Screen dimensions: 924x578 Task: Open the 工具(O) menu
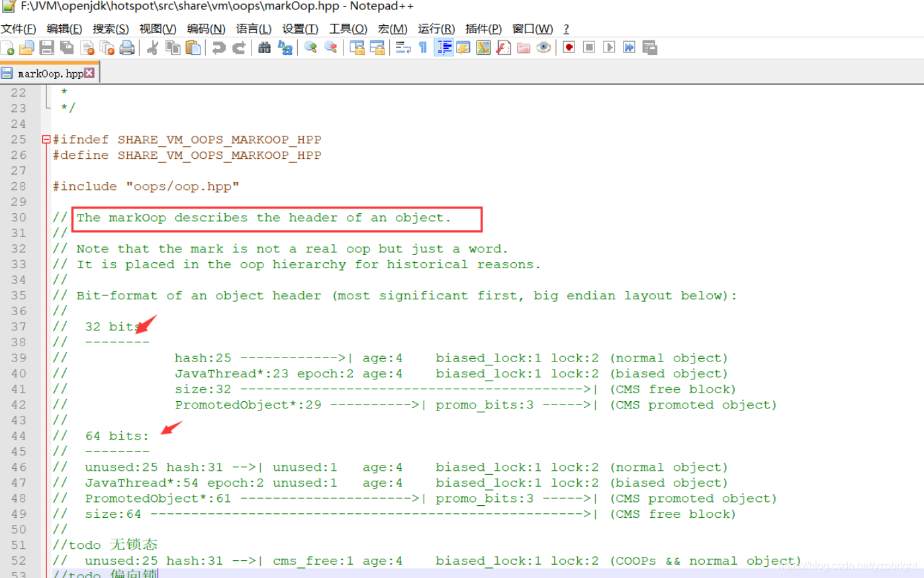click(348, 28)
